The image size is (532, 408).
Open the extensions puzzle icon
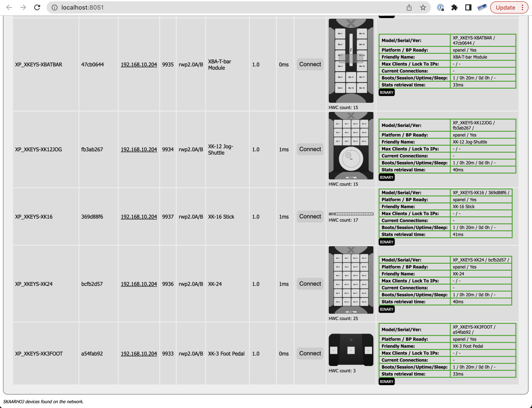point(454,7)
